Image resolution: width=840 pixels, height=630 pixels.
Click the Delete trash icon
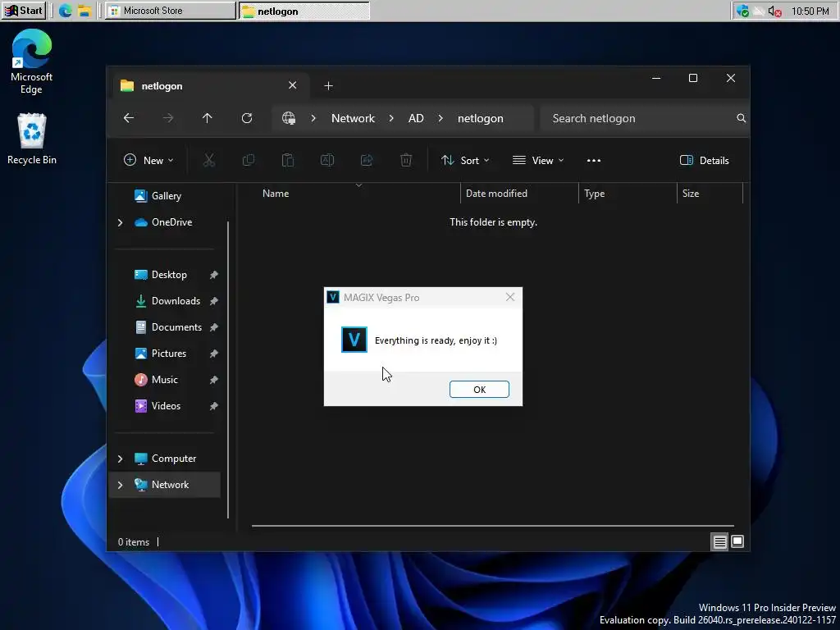[x=406, y=160]
